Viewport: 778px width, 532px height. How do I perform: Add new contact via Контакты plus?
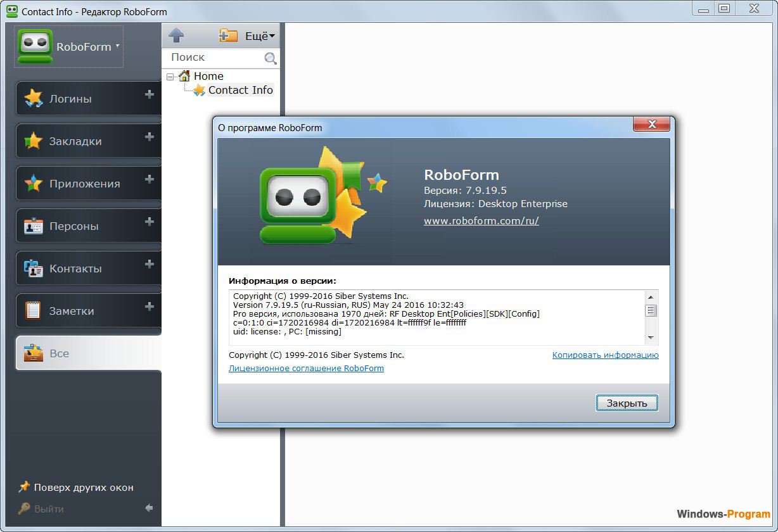[x=150, y=264]
